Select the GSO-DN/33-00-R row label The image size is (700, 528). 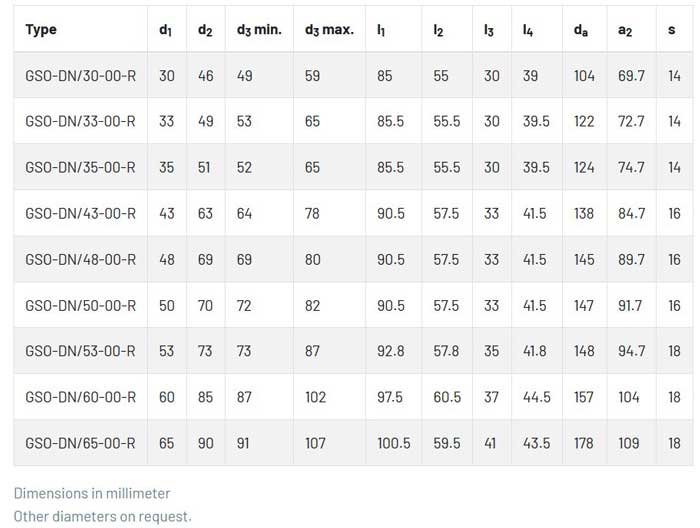click(80, 121)
